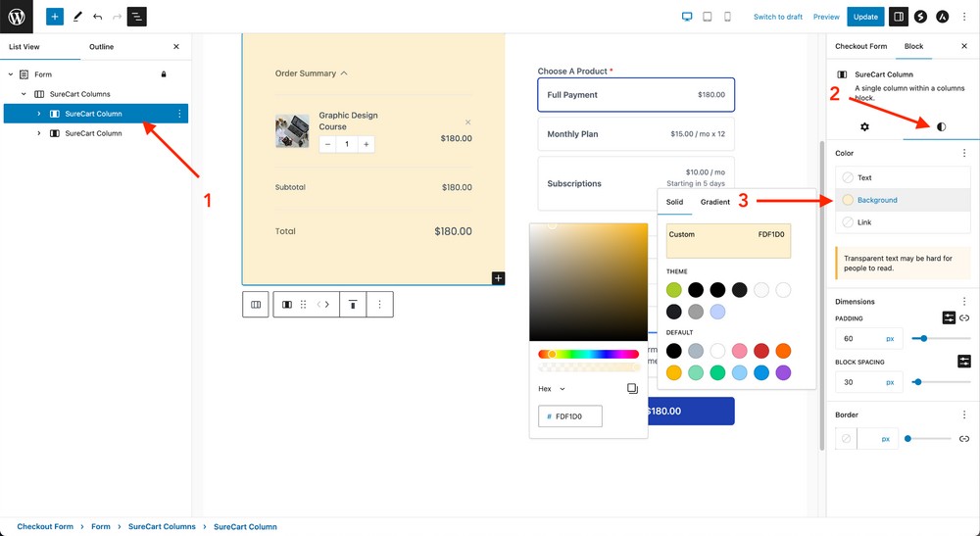Image resolution: width=980 pixels, height=536 pixels.
Task: Pick the purple default color swatch
Action: [783, 373]
